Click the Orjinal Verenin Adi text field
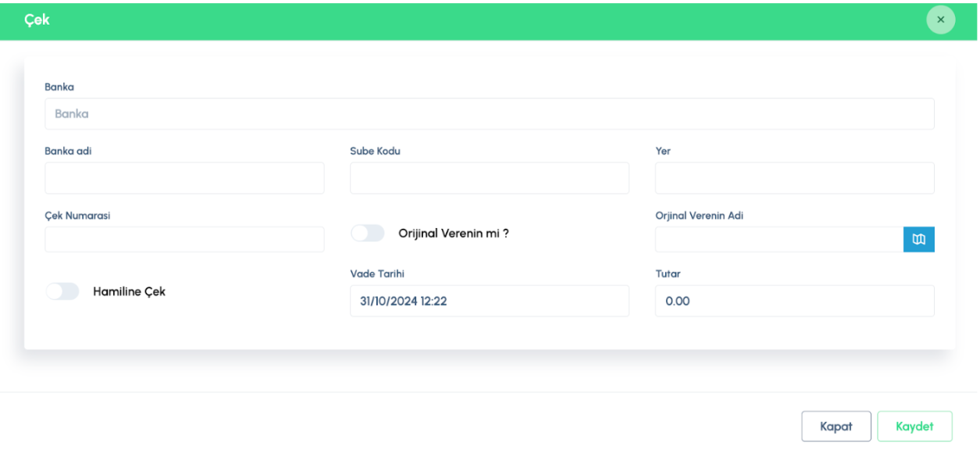980x450 pixels. (779, 240)
